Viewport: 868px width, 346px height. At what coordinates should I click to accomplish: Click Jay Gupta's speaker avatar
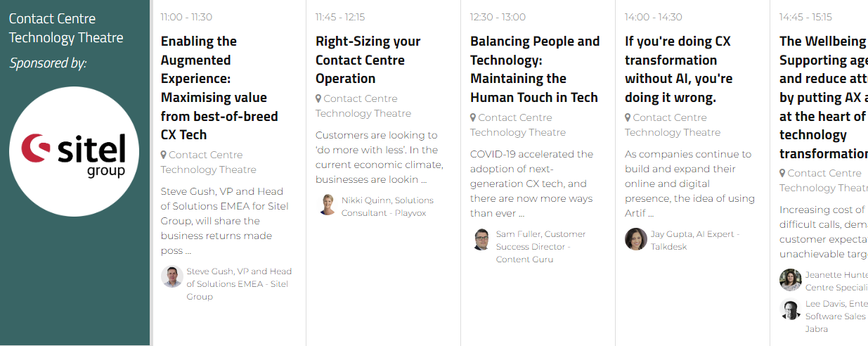click(636, 239)
